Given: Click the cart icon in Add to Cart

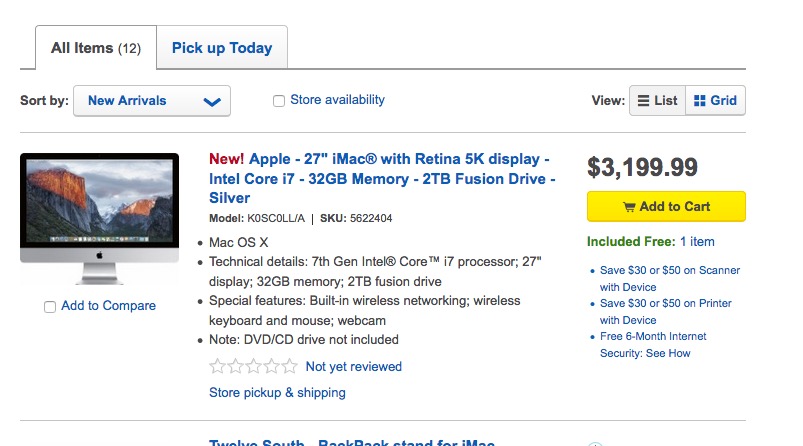Looking at the screenshot, I should [629, 207].
